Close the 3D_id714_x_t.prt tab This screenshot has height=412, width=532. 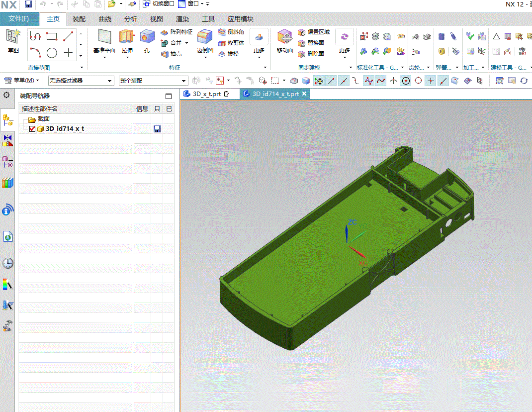coord(304,94)
